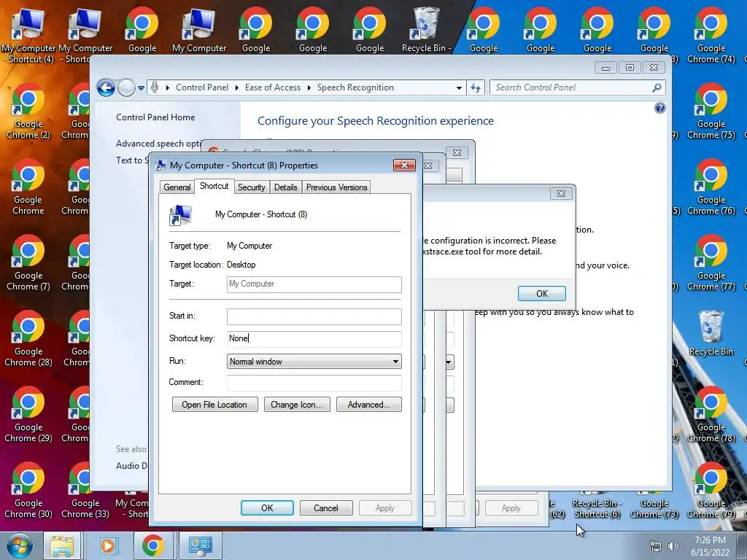Open the Security tab

pyautogui.click(x=251, y=187)
